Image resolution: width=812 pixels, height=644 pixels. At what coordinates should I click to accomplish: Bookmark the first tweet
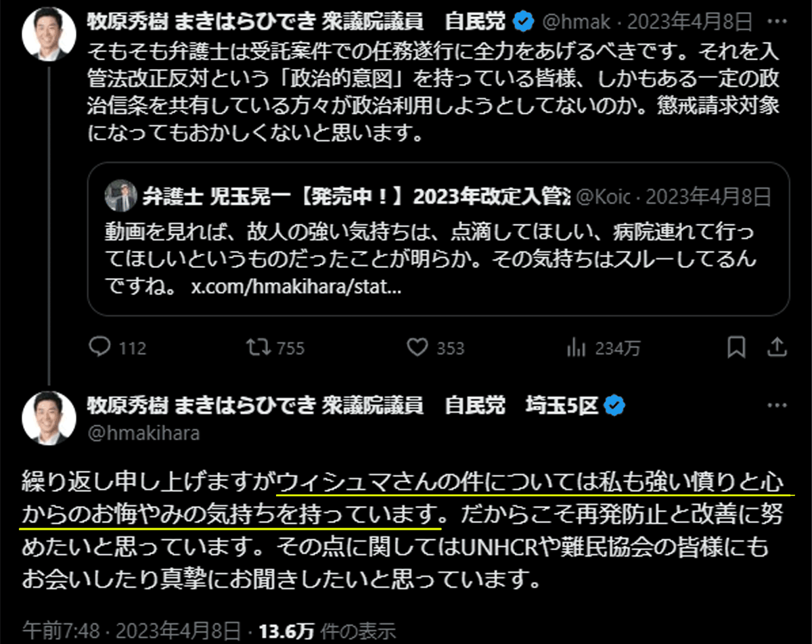[x=736, y=348]
